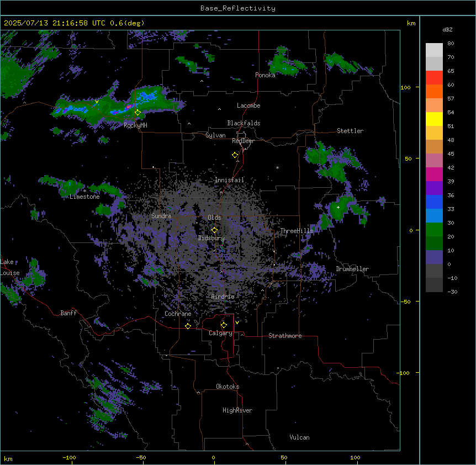Viewport: 476px width, 465px height.
Task: Click the -50 tick on right axis
Action: point(405,302)
